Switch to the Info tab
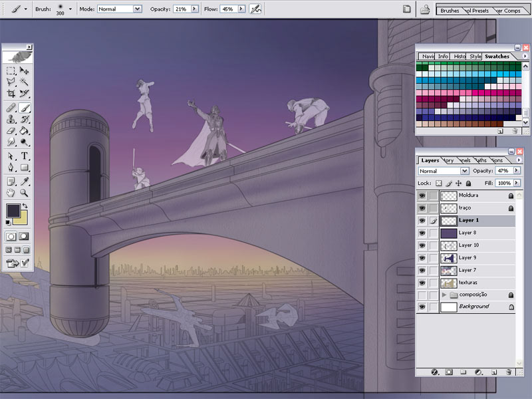Image resolution: width=532 pixels, height=399 pixels. coord(443,57)
